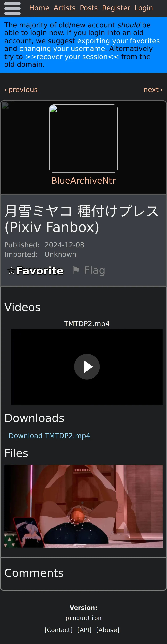This screenshot has width=167, height=644.
Task: Go to the Home page
Action: pos(39,8)
